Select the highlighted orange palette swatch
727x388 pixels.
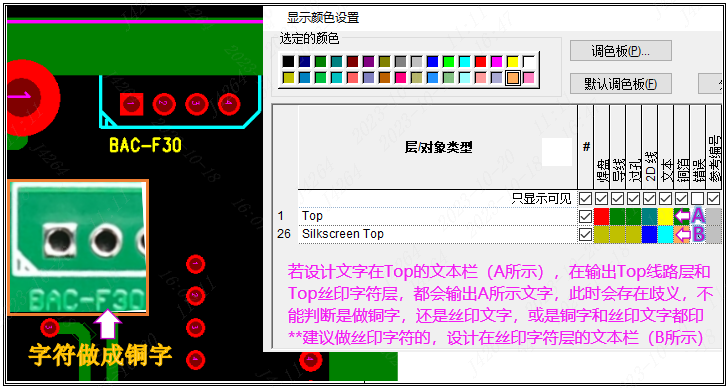click(x=513, y=77)
